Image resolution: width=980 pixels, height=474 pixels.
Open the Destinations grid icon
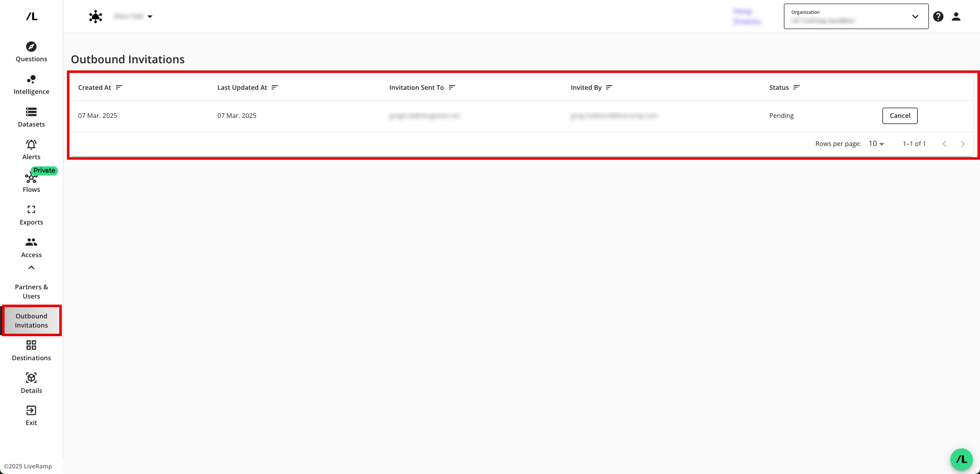(31, 345)
